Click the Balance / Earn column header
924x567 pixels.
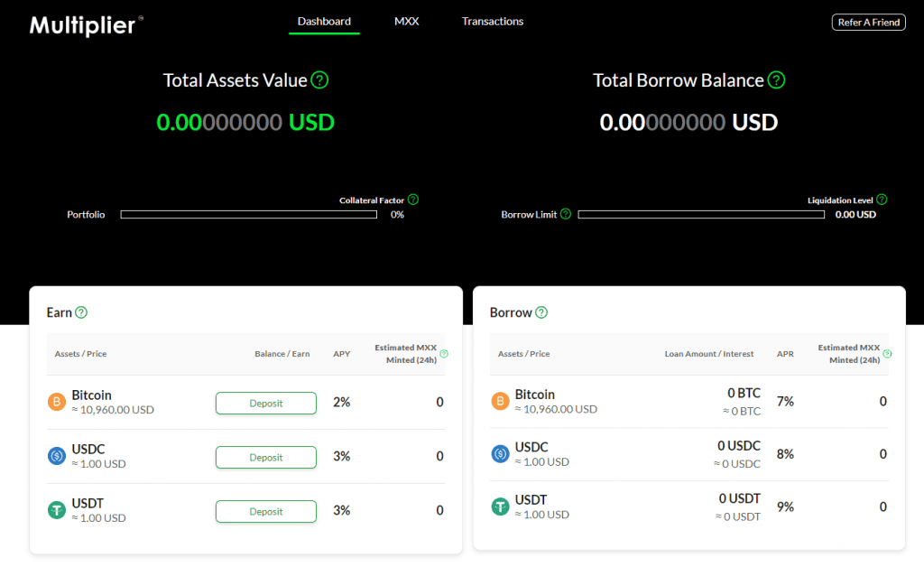[x=282, y=354]
